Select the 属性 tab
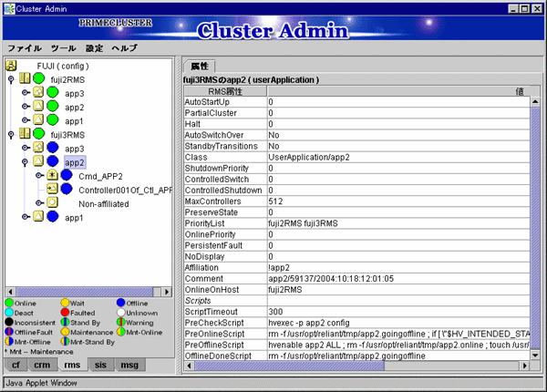The height and width of the screenshot is (392, 547). point(200,66)
